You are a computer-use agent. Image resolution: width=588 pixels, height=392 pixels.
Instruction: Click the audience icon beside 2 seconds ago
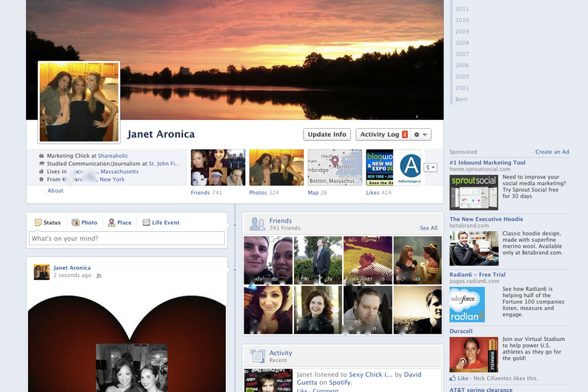[99, 276]
